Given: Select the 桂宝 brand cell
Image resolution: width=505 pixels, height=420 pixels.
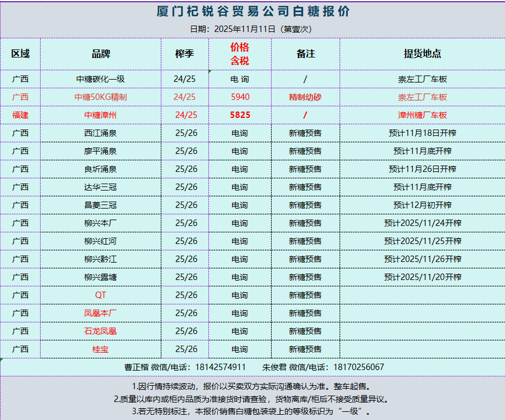Looking at the screenshot, I should tap(101, 350).
